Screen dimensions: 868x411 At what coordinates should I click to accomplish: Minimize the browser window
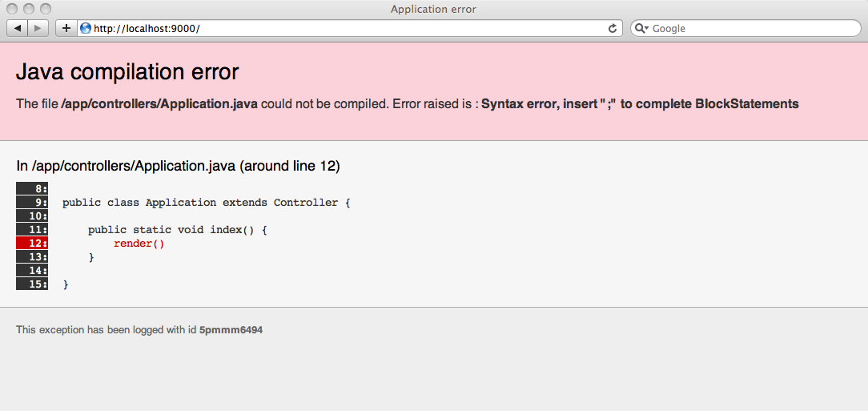click(x=29, y=9)
